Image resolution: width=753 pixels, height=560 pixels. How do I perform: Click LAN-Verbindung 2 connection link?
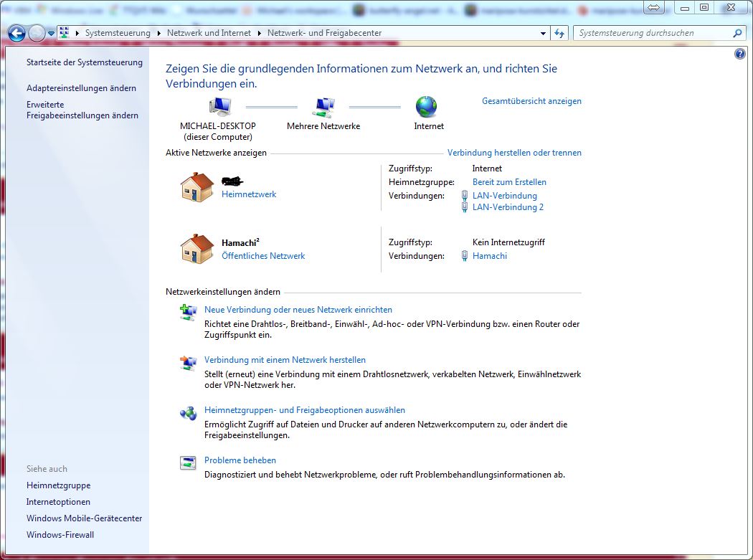(x=508, y=207)
